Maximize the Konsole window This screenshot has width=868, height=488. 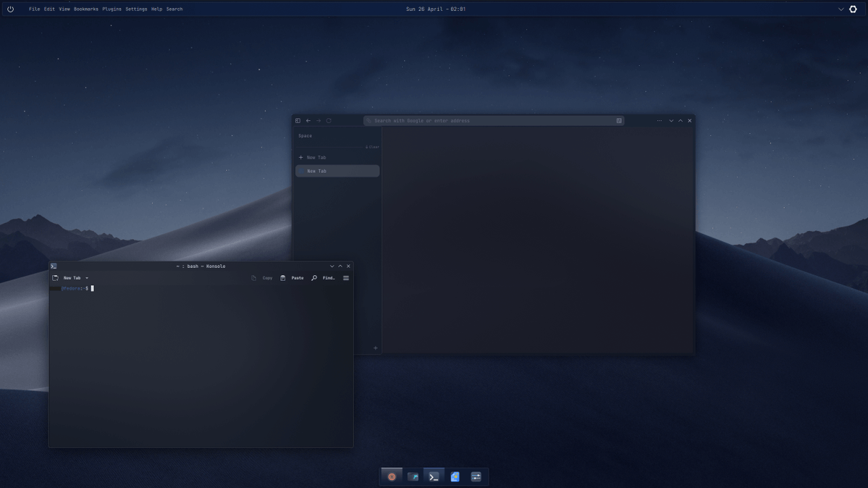click(340, 266)
